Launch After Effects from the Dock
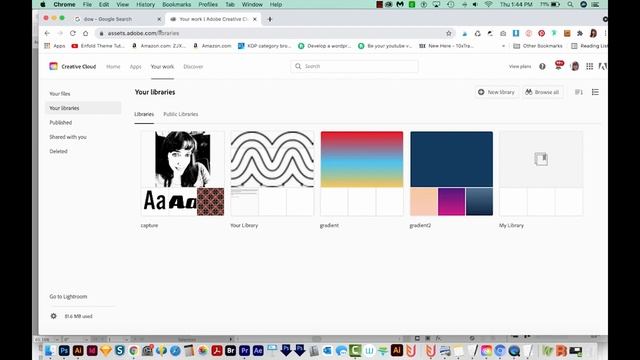This screenshot has height=360, width=640. point(258,351)
